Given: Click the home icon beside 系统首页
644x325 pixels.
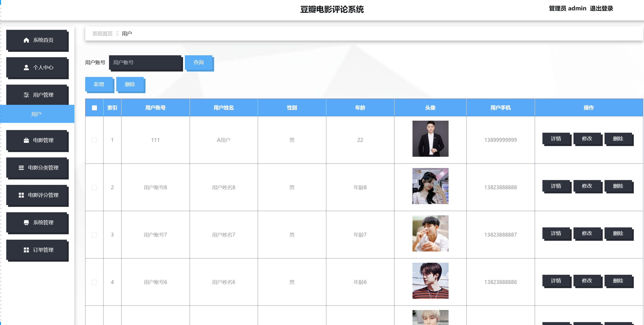Looking at the screenshot, I should click(x=26, y=40).
